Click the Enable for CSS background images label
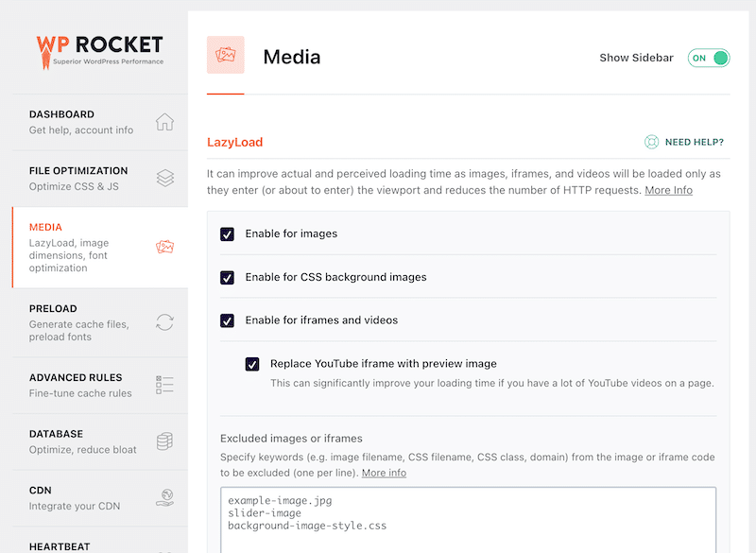This screenshot has width=756, height=553. click(x=335, y=277)
